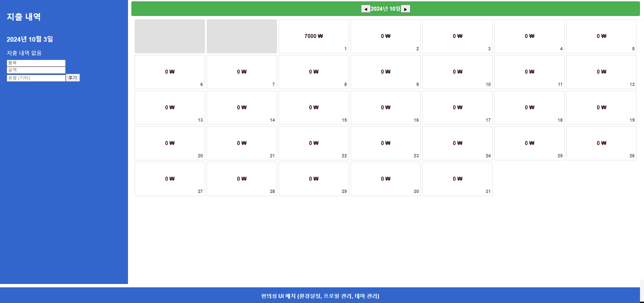Select the day 8 calendar cell
The height and width of the screenshot is (303, 644).
click(x=314, y=72)
